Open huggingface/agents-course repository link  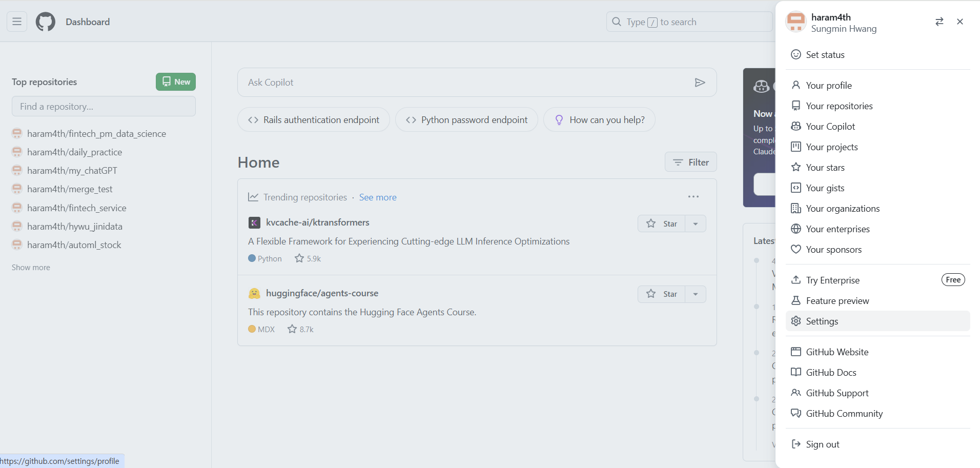(x=322, y=293)
